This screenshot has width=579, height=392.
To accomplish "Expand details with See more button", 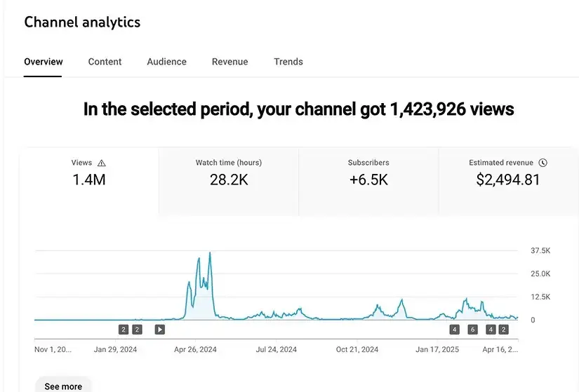I will [63, 386].
